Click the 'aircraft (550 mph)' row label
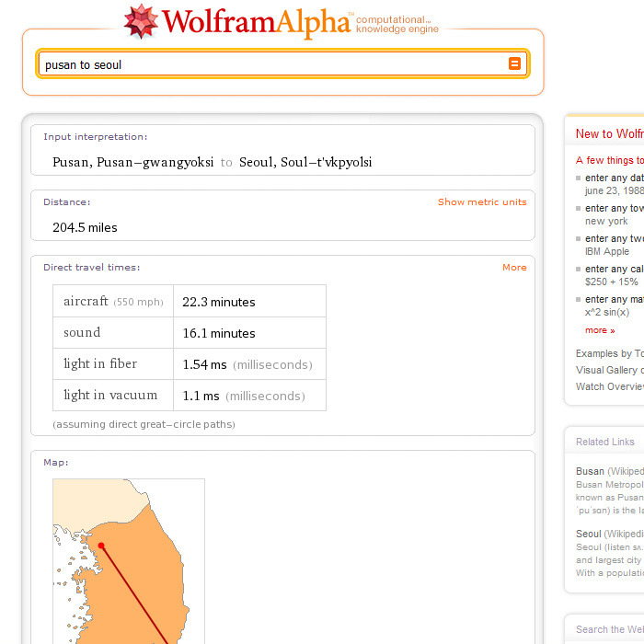The width and height of the screenshot is (644, 644). [x=113, y=301]
